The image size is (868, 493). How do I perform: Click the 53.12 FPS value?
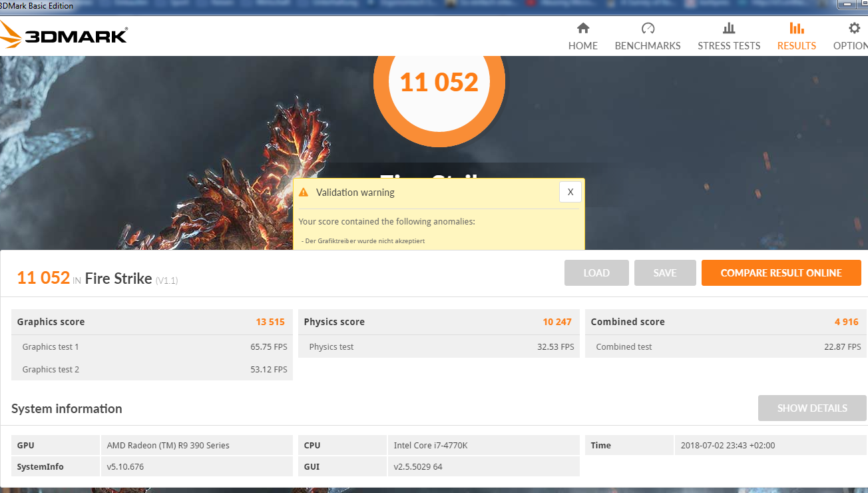coord(269,370)
